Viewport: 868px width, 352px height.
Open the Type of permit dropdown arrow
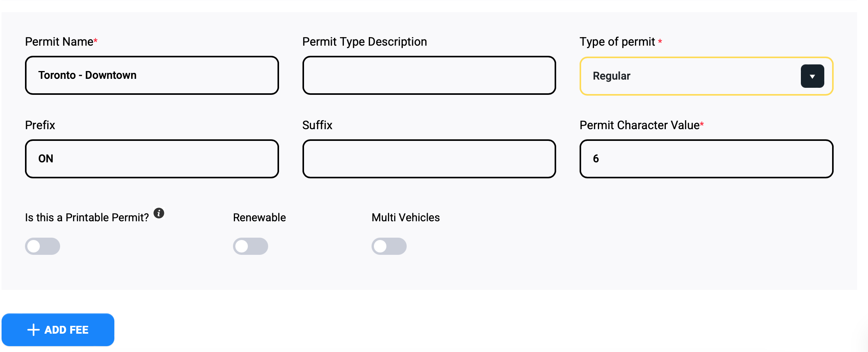tap(812, 76)
